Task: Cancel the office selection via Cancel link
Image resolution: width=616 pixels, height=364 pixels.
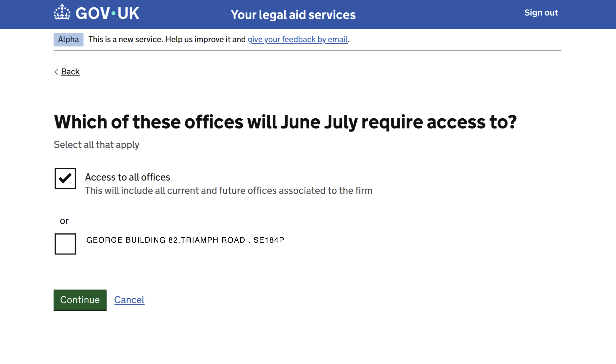Action: click(x=129, y=300)
